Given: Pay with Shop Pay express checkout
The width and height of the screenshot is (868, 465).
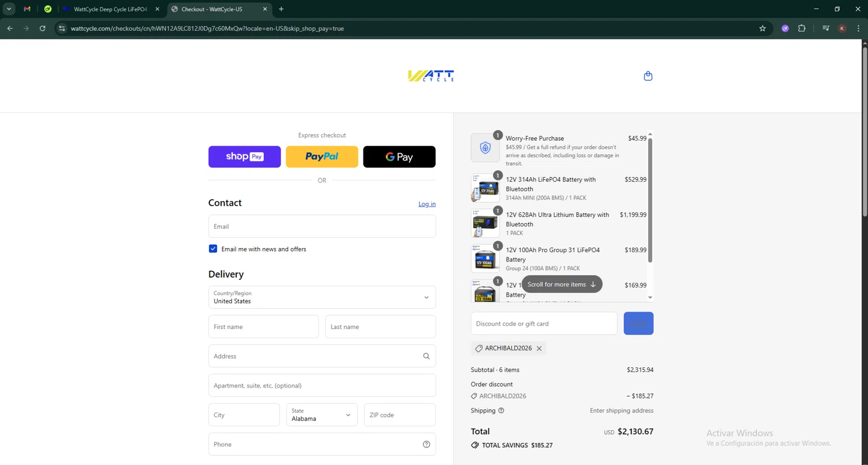Looking at the screenshot, I should pos(244,157).
